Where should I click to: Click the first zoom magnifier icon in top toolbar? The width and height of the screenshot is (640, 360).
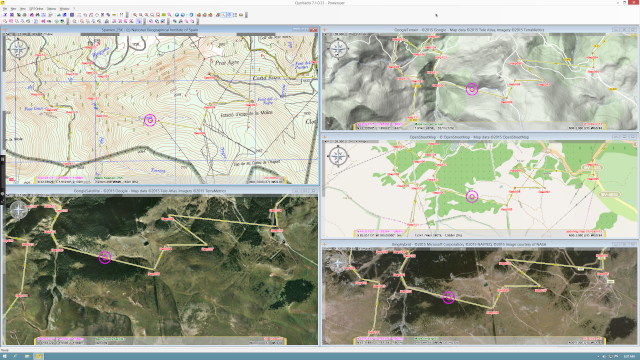135,15
